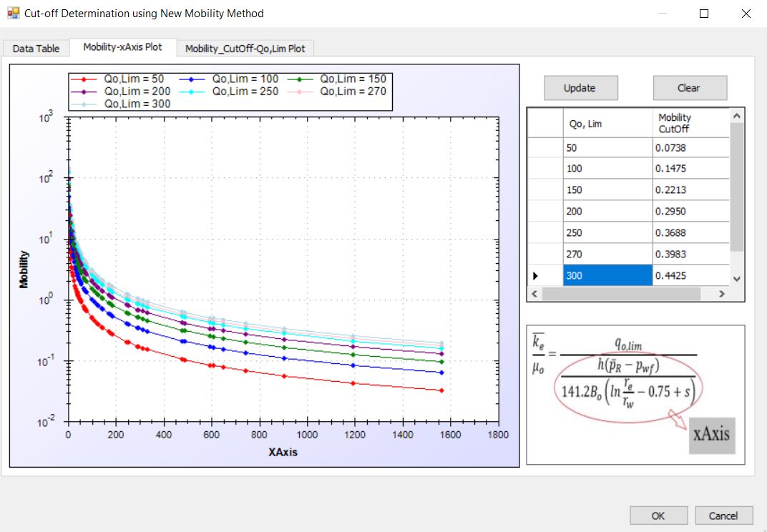Screen dimensions: 767x532
Task: Click the red Qo,Lim = 50 legend marker
Action: (84, 79)
